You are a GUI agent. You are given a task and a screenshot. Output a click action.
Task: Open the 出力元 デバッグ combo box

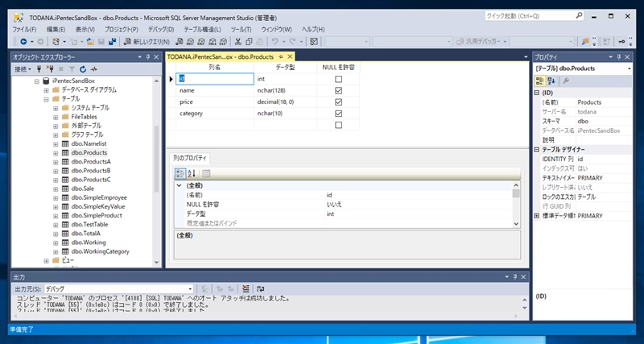point(118,288)
